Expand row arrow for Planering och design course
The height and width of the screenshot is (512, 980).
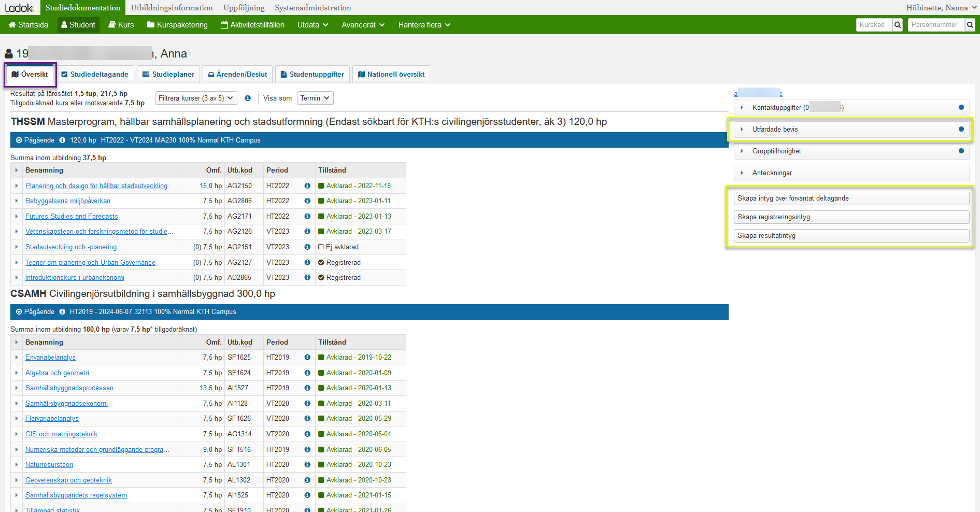click(17, 186)
